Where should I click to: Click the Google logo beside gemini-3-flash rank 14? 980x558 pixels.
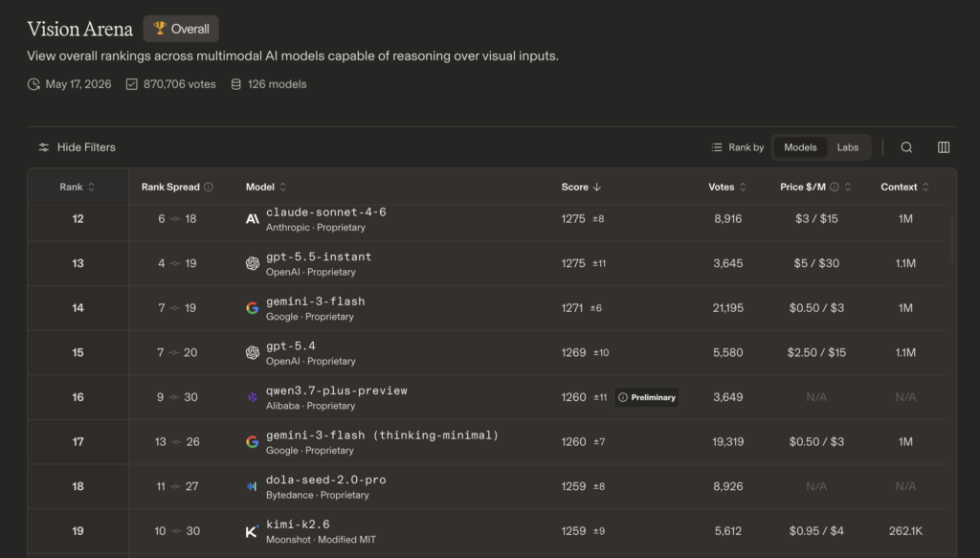click(x=253, y=308)
